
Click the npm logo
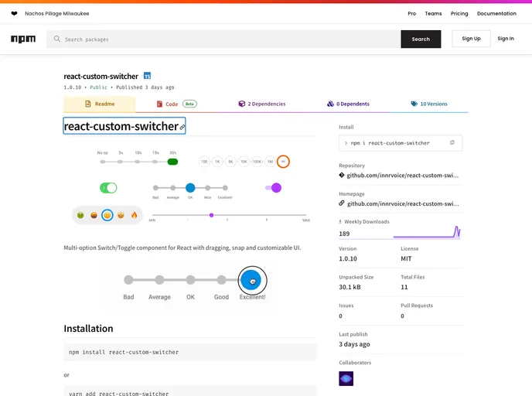coord(23,39)
